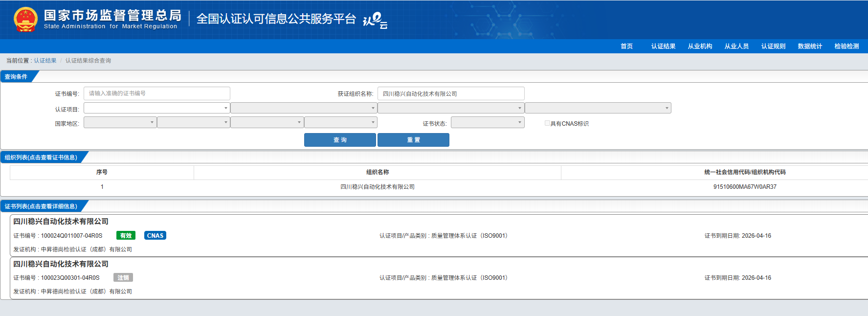Open the first 认证项目 dropdown
Image resolution: width=868 pixels, height=316 pixels.
(x=157, y=108)
